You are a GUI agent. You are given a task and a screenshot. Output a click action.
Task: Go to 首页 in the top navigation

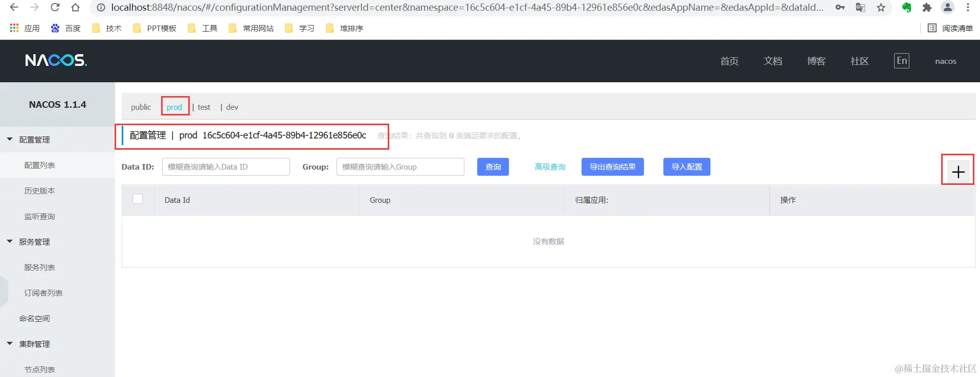729,61
